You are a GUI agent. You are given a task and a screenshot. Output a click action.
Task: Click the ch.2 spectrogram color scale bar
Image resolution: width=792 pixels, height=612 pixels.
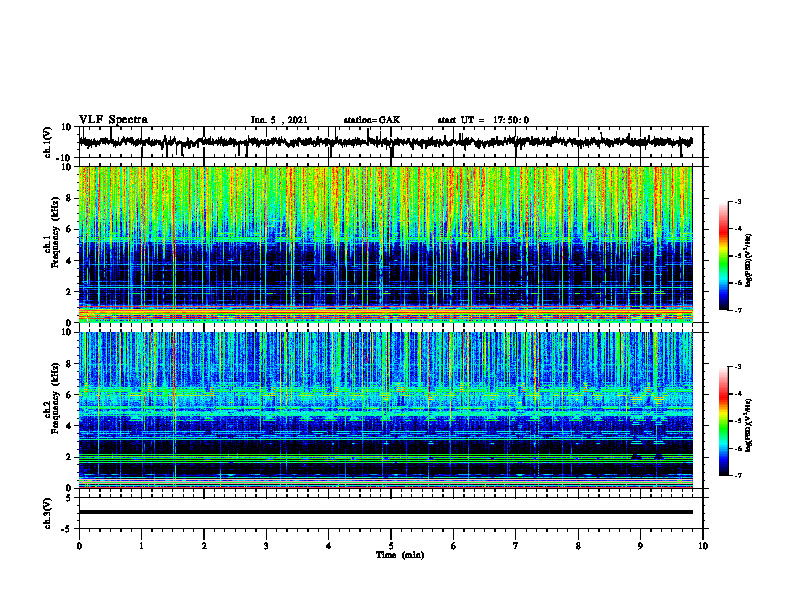[724, 421]
